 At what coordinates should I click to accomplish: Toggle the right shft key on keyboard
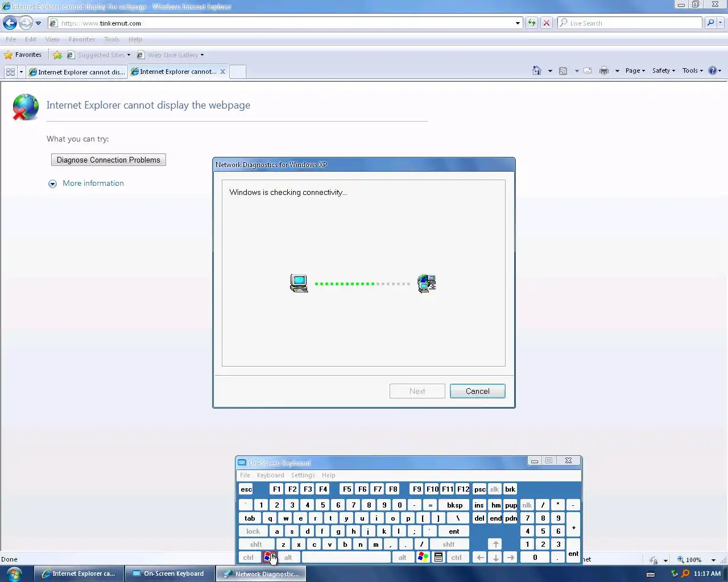point(449,544)
